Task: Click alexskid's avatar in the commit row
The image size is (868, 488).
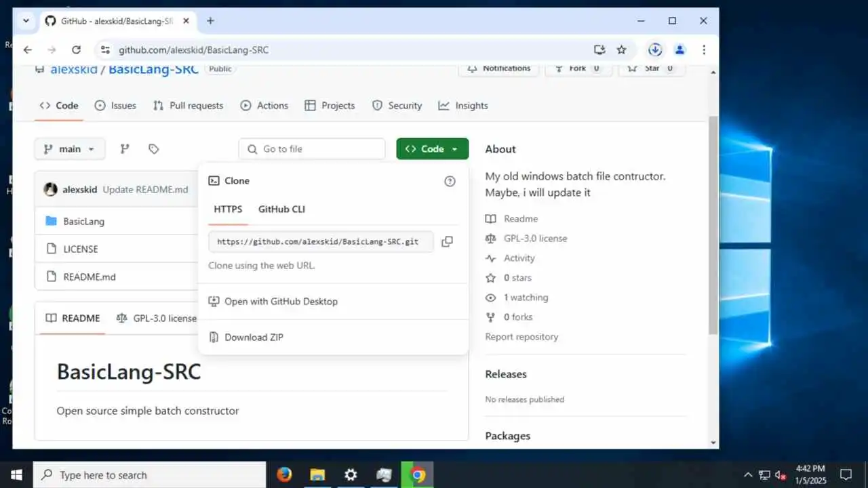Action: pos(51,190)
